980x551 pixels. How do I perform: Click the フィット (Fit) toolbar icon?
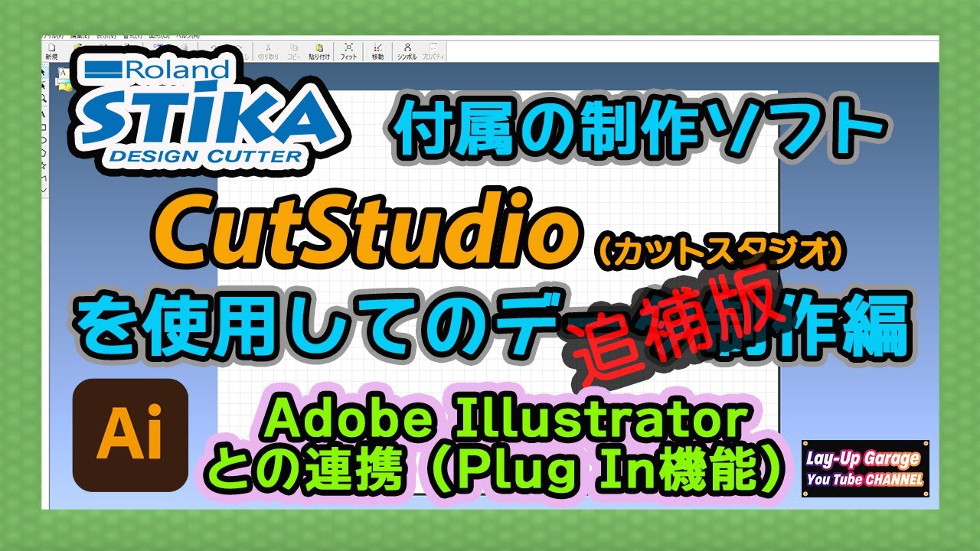coord(349,51)
